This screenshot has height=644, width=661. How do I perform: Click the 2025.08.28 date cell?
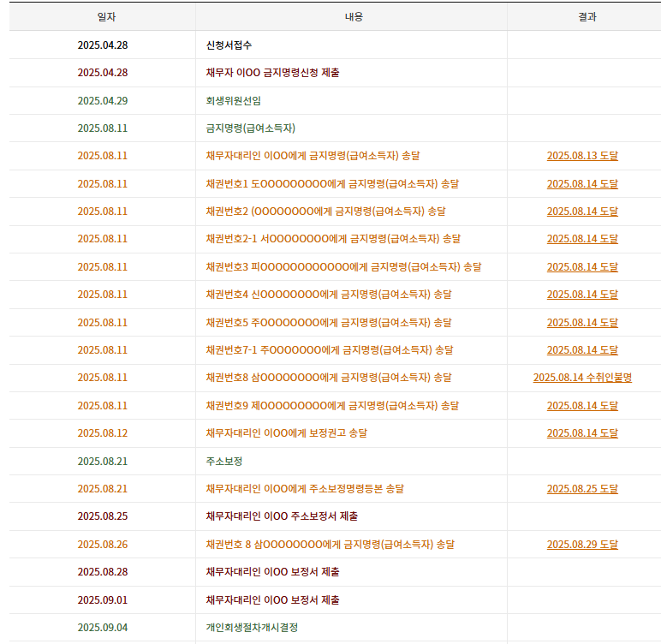103,572
